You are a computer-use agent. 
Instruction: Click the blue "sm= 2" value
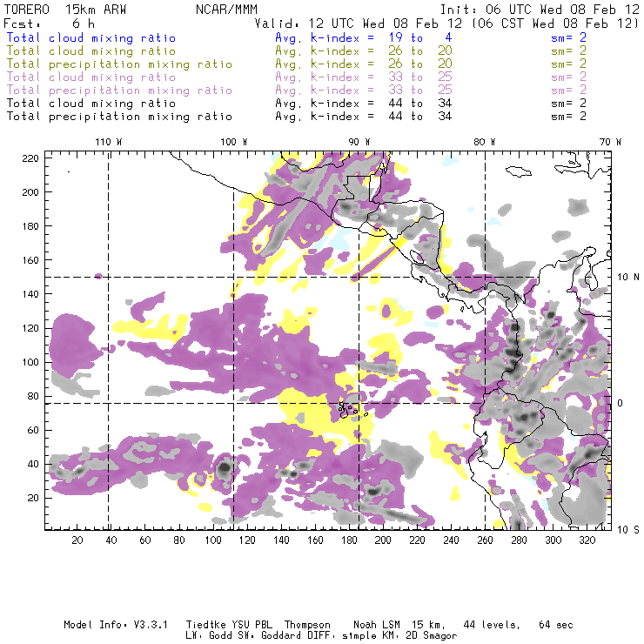click(568, 37)
